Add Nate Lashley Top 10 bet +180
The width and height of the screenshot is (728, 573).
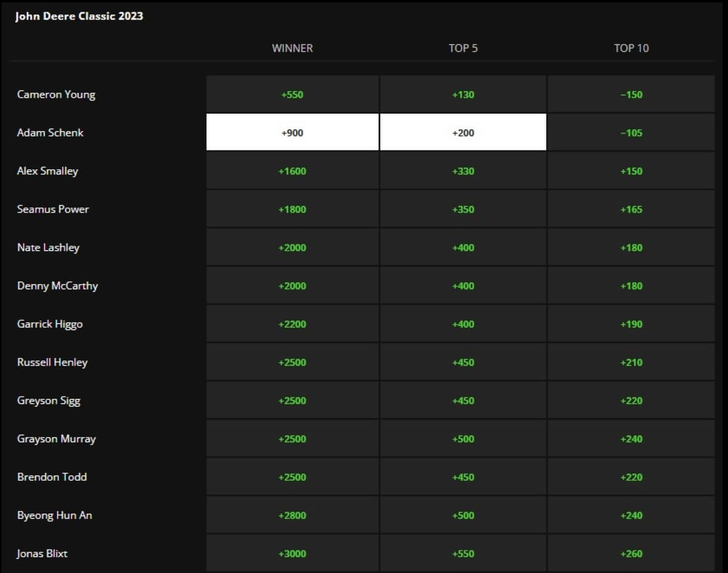(631, 247)
